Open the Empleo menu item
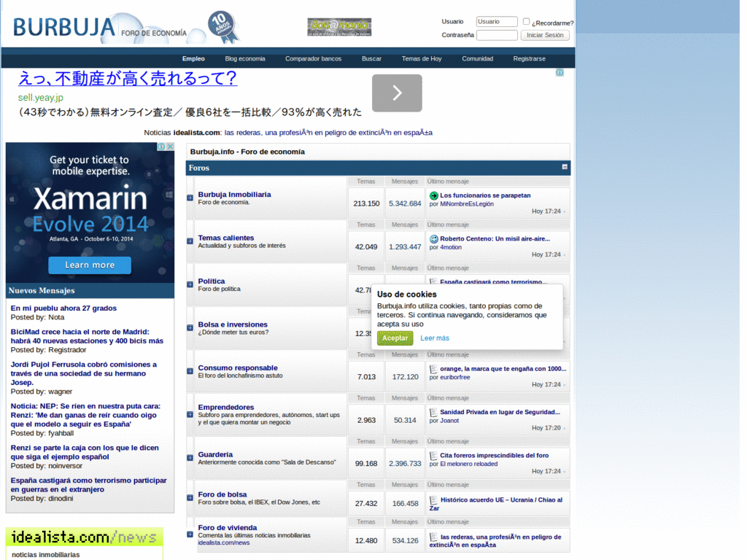The image size is (747, 560). (x=193, y=58)
